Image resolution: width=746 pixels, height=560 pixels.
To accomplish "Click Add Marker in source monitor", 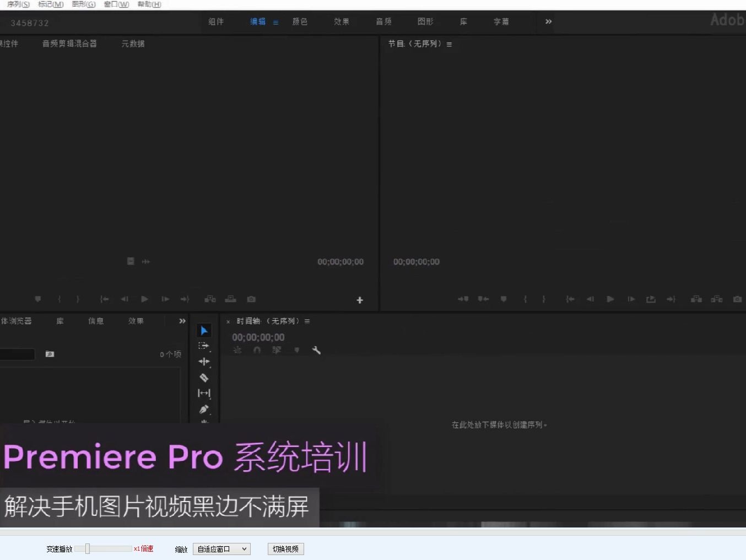I will (38, 299).
